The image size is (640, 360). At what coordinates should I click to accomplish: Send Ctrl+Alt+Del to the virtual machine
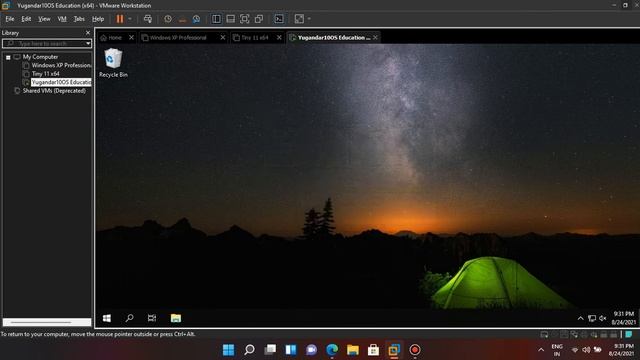tap(148, 19)
